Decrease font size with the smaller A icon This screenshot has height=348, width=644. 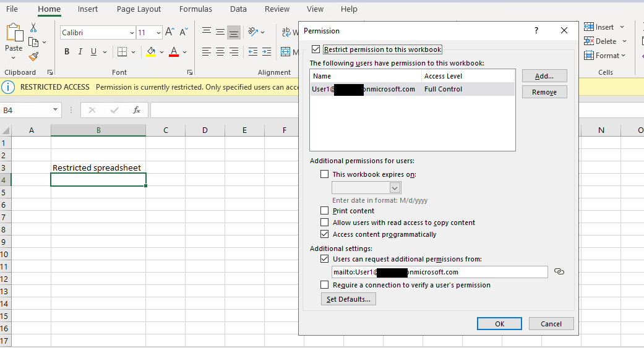coord(184,32)
